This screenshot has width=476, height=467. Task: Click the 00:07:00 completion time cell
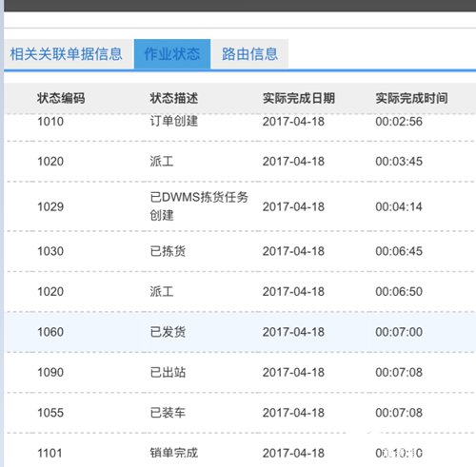[x=399, y=332]
